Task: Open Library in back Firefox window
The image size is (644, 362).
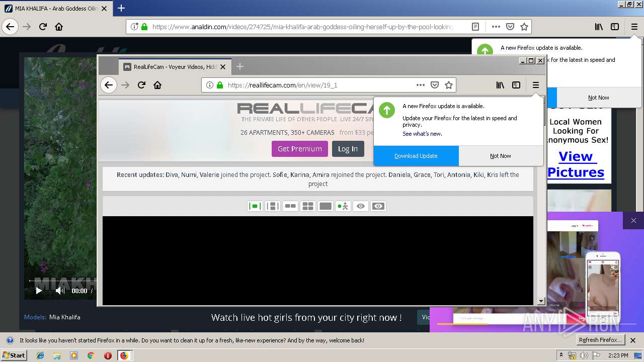Action: point(599,27)
